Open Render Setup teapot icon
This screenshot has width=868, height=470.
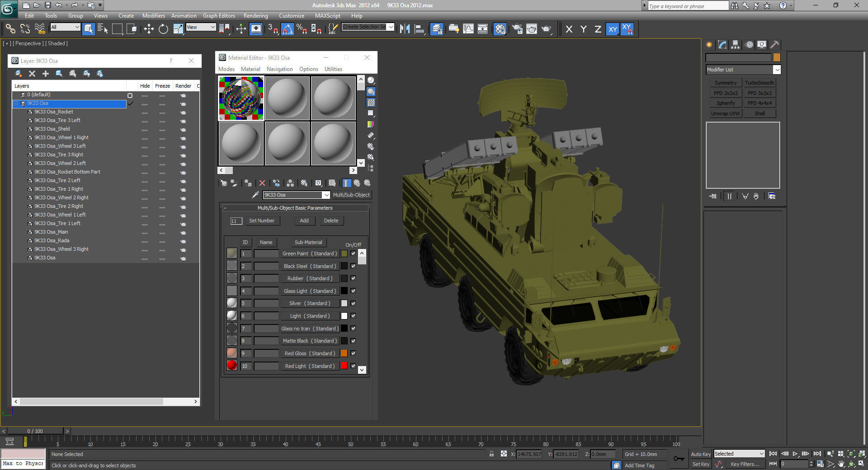(517, 29)
